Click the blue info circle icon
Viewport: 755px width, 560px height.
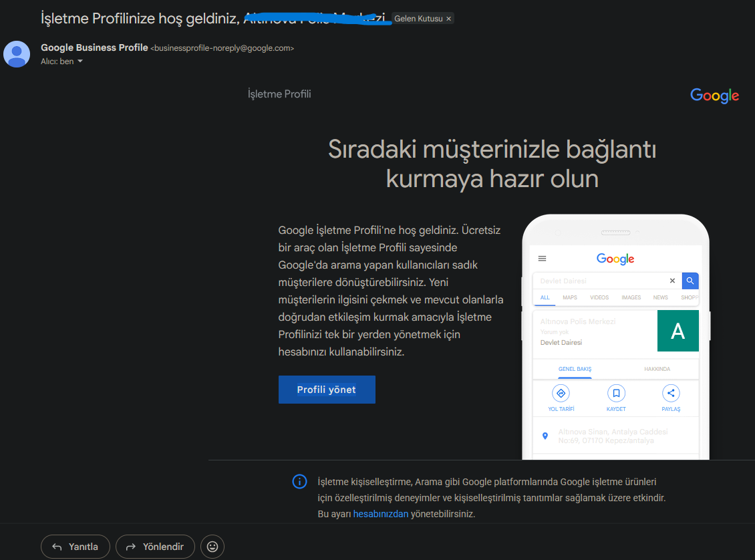click(299, 482)
